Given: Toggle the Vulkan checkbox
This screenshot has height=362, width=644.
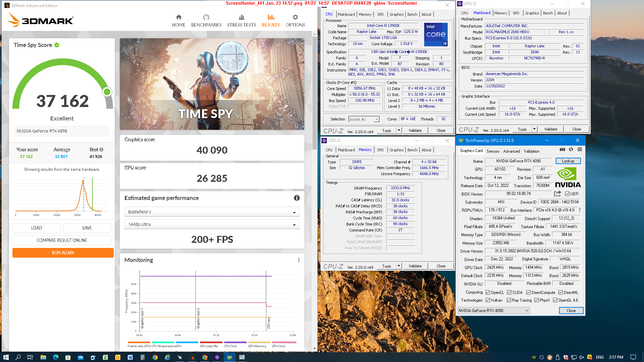Looking at the screenshot, I should (x=488, y=300).
